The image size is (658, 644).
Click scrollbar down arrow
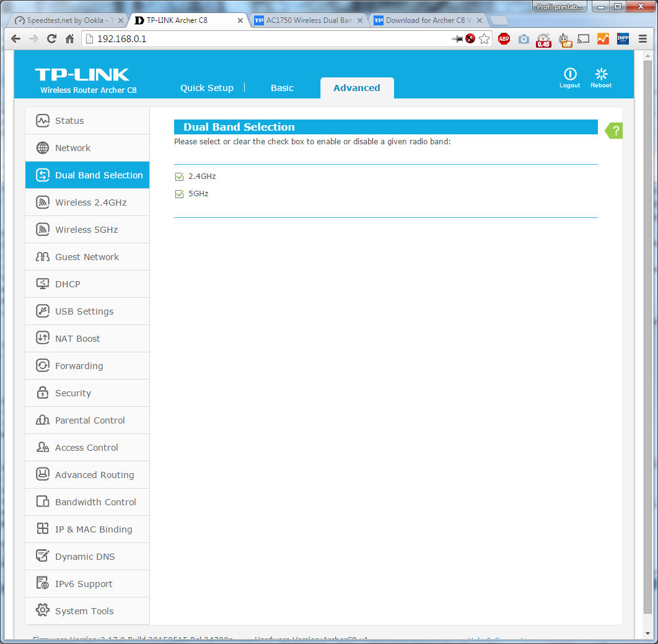pyautogui.click(x=647, y=633)
